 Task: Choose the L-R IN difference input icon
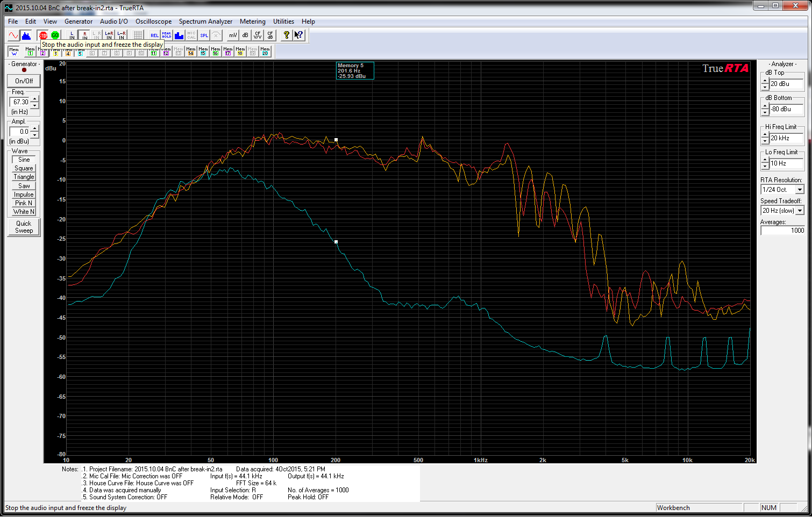point(122,35)
